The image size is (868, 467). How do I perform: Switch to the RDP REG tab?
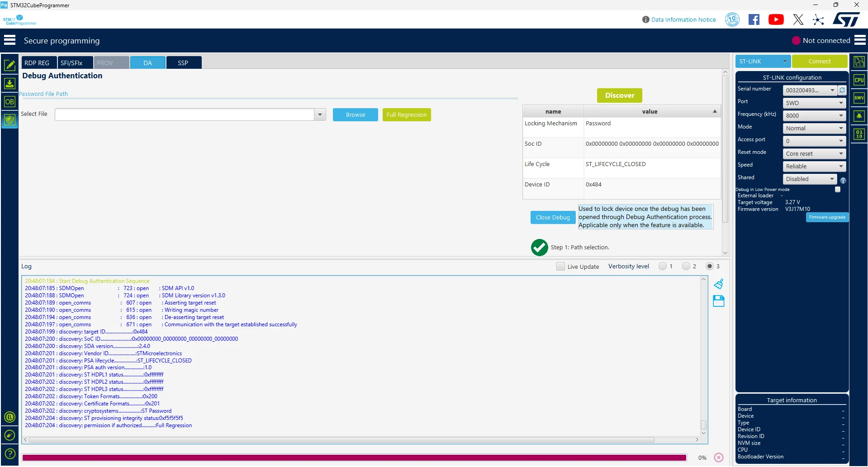(x=39, y=62)
